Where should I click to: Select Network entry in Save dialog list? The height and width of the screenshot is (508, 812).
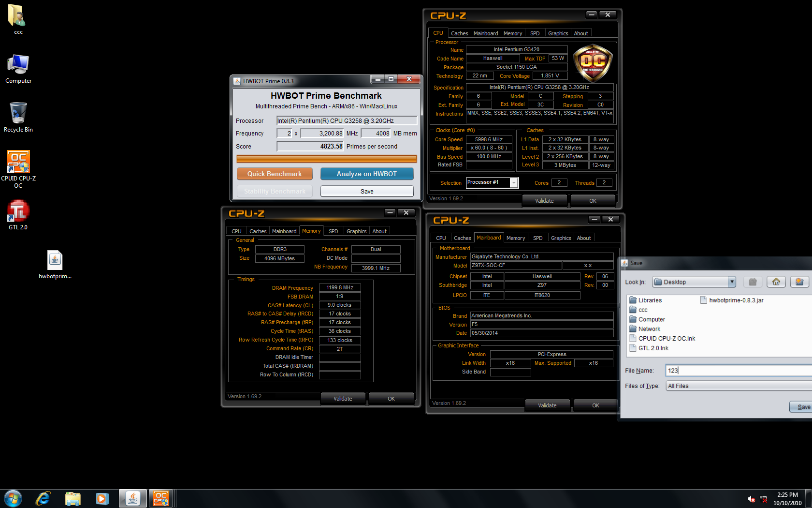click(x=645, y=329)
